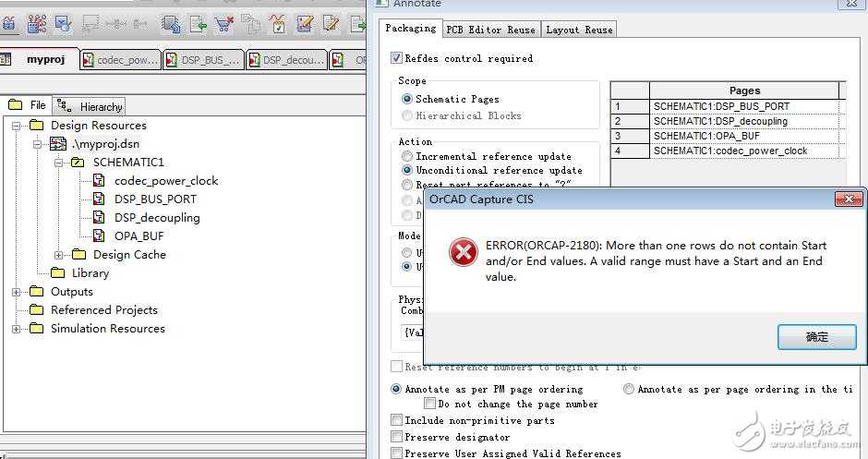Image resolution: width=868 pixels, height=459 pixels.
Task: Select row SCHEMATIC1:OPA_BUF in Pages table
Action: pos(744,136)
